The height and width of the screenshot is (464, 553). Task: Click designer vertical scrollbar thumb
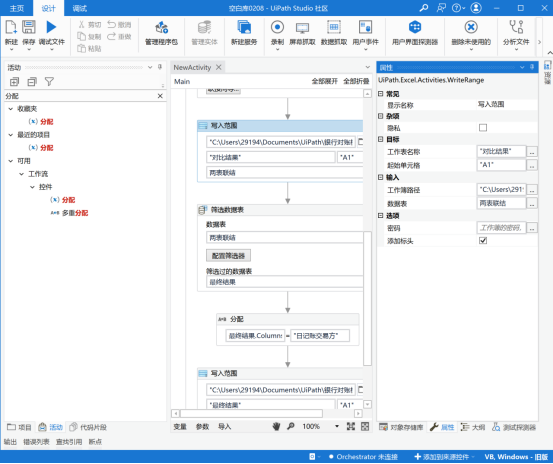pyautogui.click(x=367, y=298)
